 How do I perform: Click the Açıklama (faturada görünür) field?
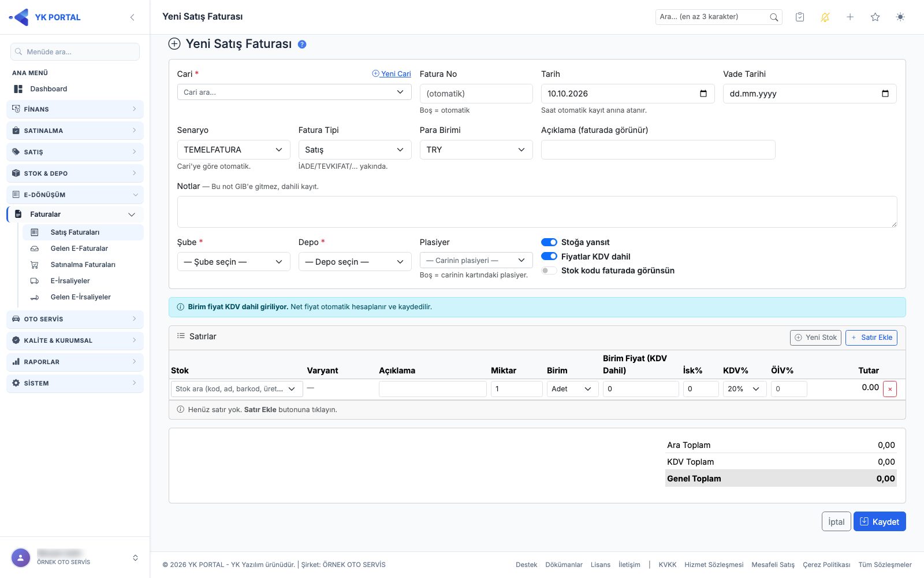[658, 150]
